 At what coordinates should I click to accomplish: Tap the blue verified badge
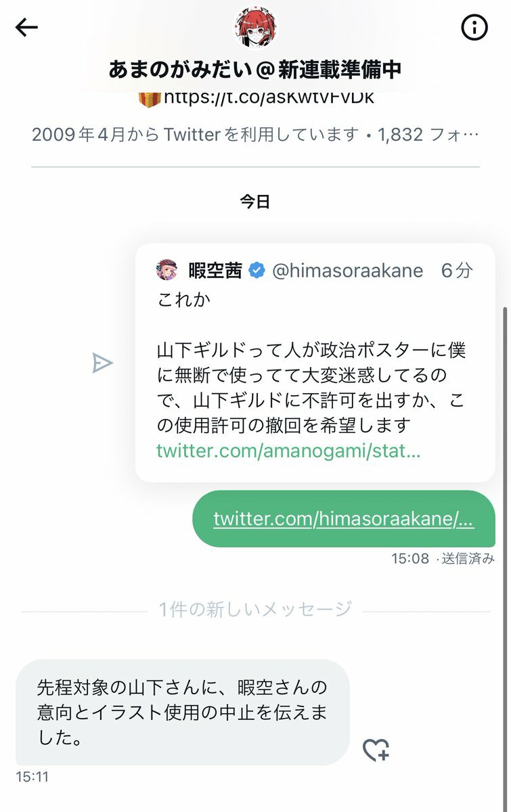(x=257, y=271)
